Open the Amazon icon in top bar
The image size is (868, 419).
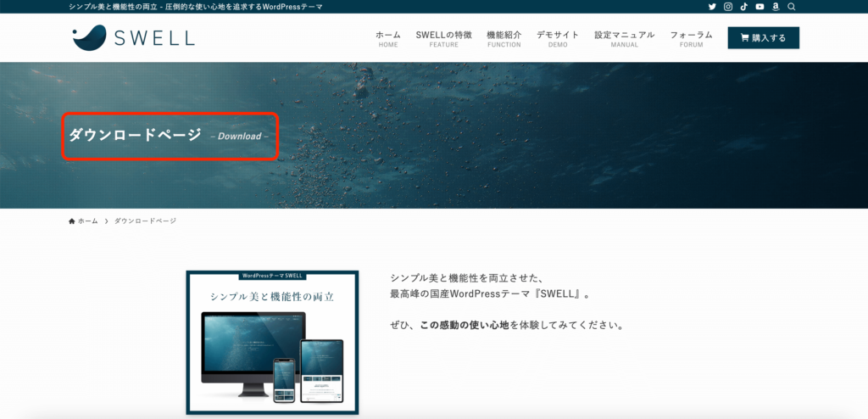(x=776, y=7)
